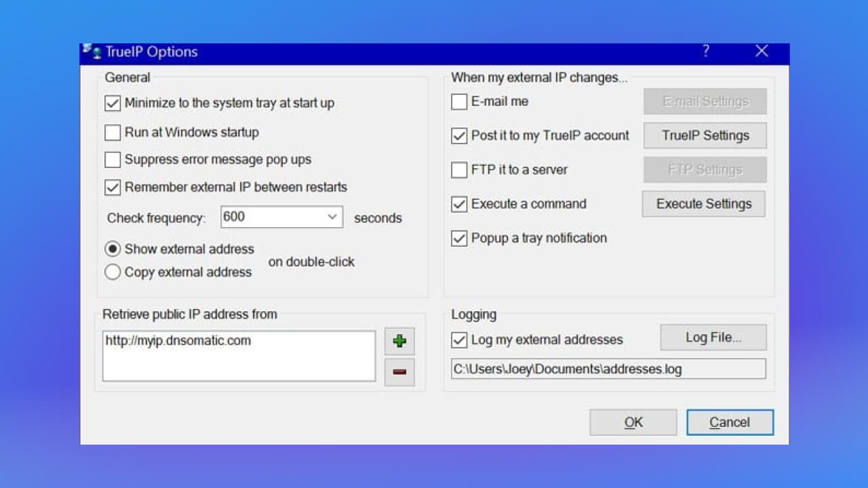This screenshot has width=868, height=488.
Task: Click the Log File... button
Action: [x=713, y=338]
